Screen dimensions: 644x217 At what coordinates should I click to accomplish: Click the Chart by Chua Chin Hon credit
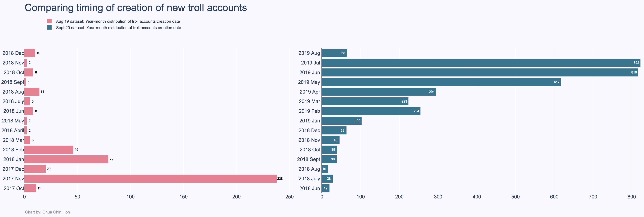[47, 212]
